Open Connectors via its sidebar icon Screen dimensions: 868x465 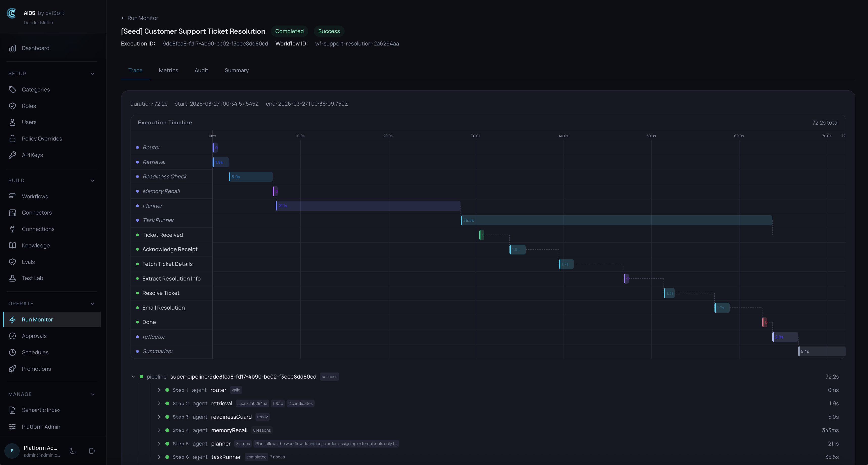click(12, 213)
